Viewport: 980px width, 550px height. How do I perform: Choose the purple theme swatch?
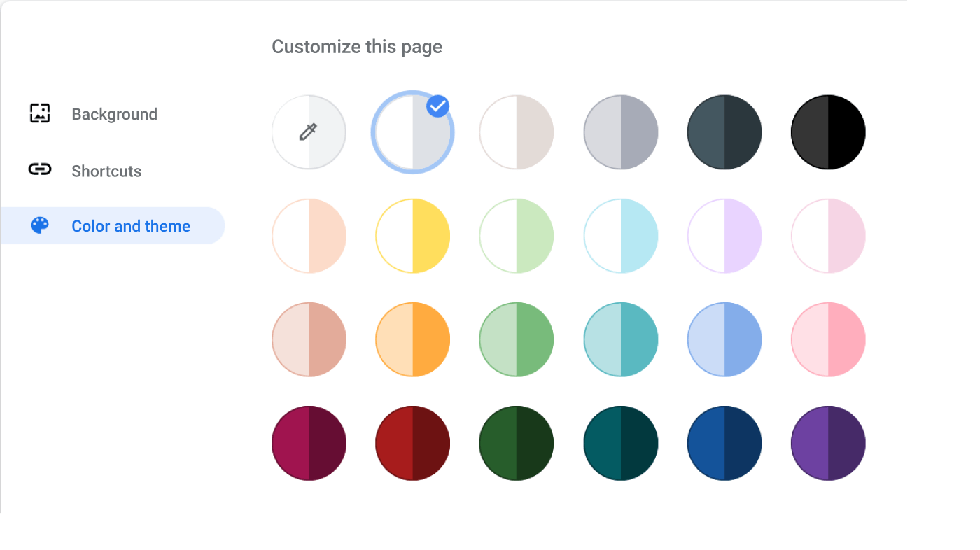(x=828, y=442)
